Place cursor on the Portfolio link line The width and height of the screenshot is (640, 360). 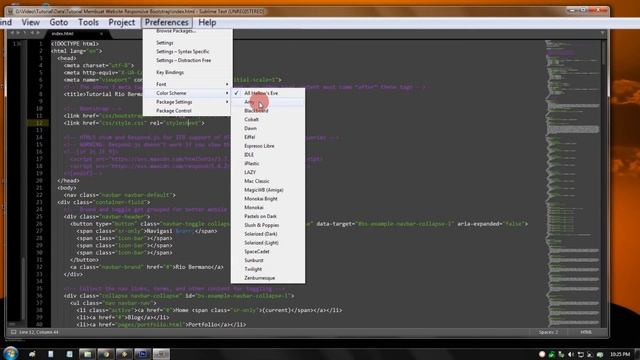tap(161, 324)
